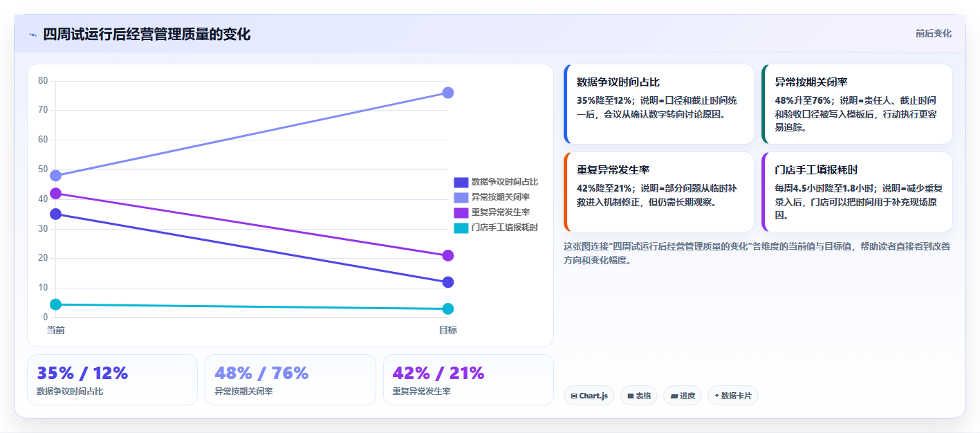The image size is (980, 433).
Task: Click the y-axis value 50
Action: [43, 169]
